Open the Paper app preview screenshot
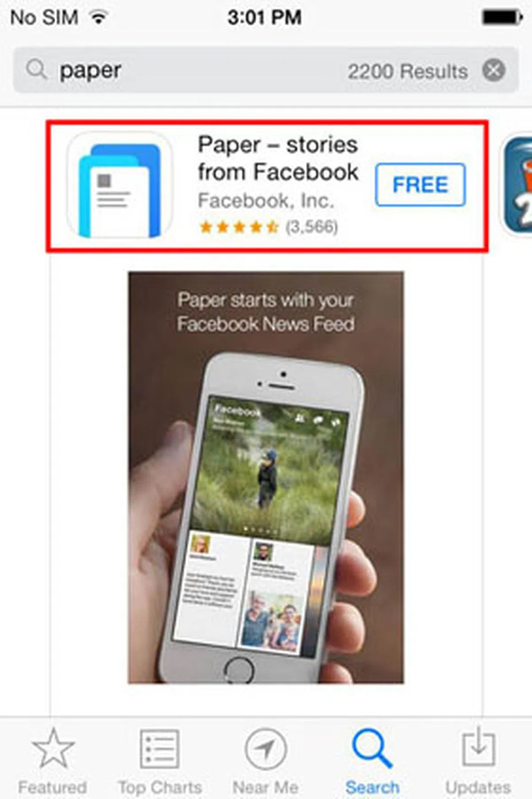This screenshot has width=532, height=799. (x=266, y=478)
